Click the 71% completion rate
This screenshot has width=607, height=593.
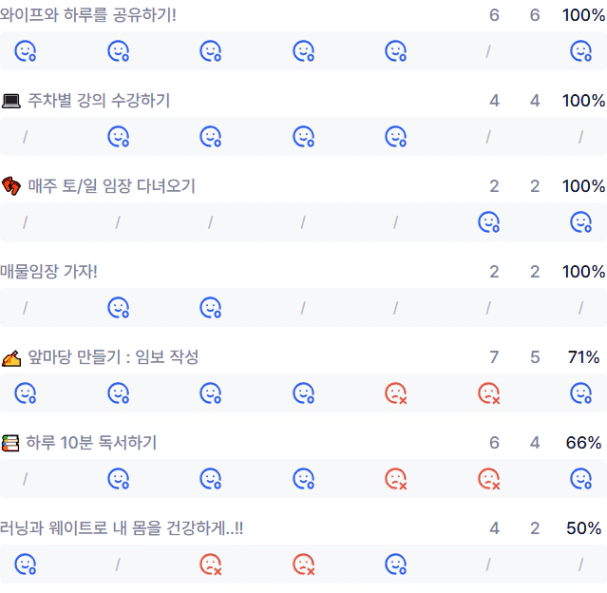pyautogui.click(x=583, y=358)
